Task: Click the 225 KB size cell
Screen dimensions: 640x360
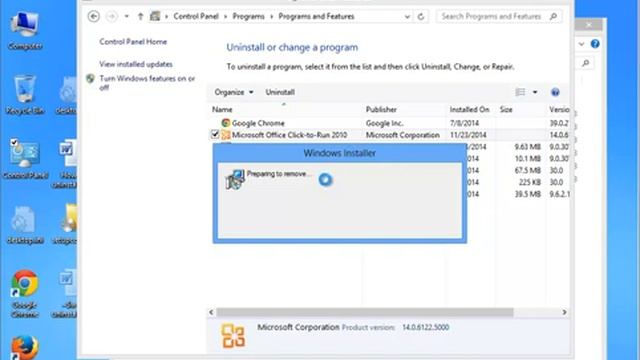Action: click(x=530, y=182)
